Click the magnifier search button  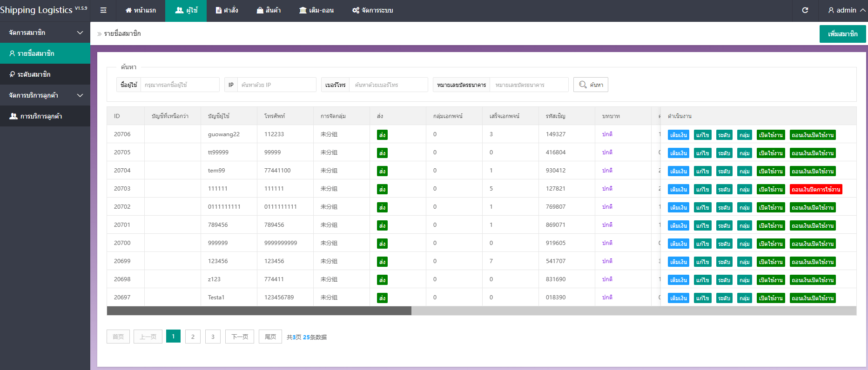pyautogui.click(x=591, y=85)
